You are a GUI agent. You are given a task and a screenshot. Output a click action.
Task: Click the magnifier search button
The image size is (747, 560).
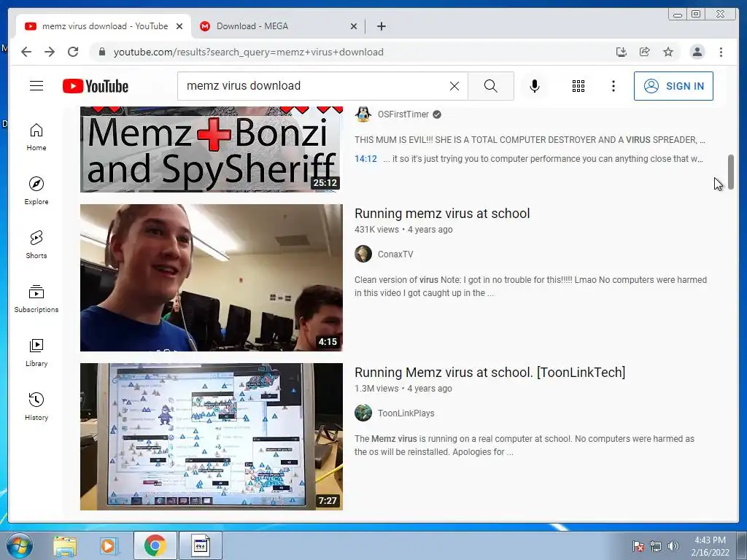point(491,86)
